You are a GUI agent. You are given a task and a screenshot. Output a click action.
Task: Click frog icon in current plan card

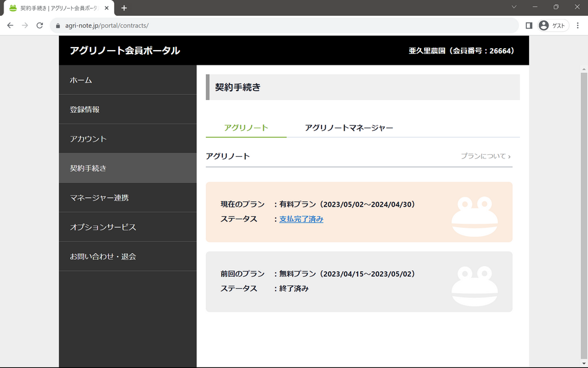click(x=475, y=216)
